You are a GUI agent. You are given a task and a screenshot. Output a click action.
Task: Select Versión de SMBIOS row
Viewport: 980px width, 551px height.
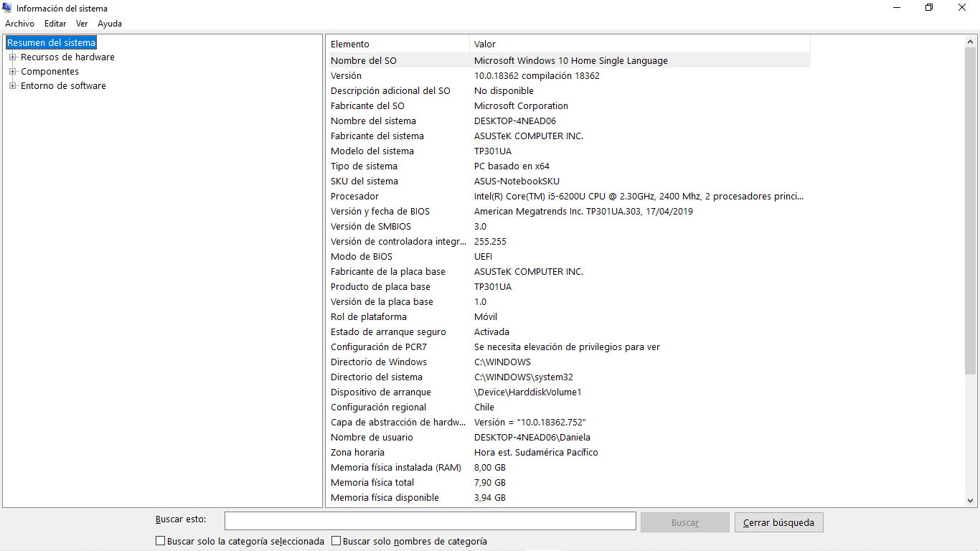click(569, 227)
